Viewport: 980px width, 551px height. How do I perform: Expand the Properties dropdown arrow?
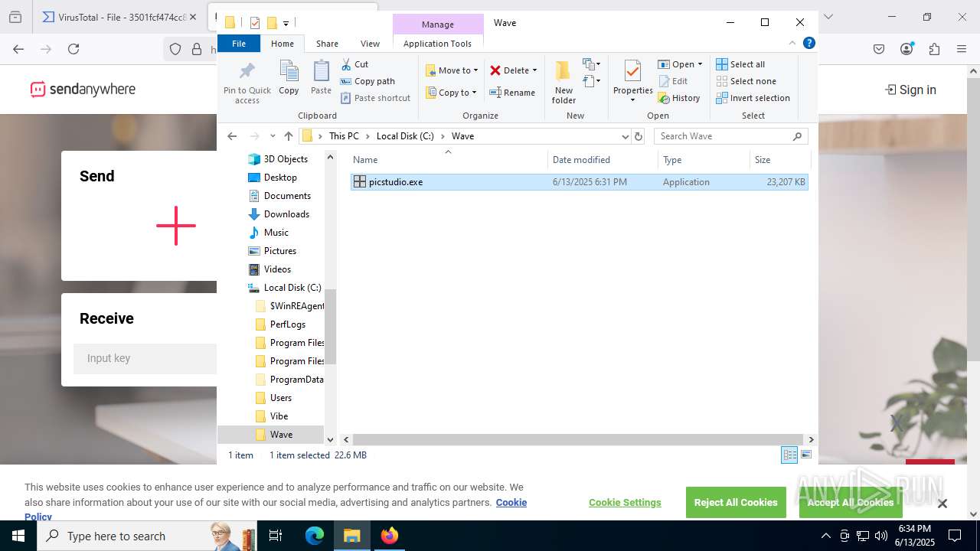tap(632, 100)
